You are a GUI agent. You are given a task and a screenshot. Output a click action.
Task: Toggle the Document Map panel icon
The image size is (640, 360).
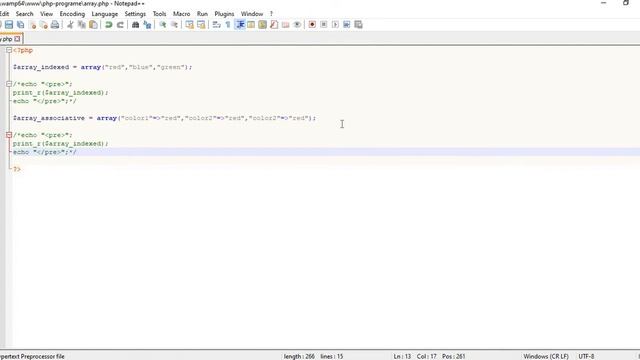pyautogui.click(x=262, y=25)
